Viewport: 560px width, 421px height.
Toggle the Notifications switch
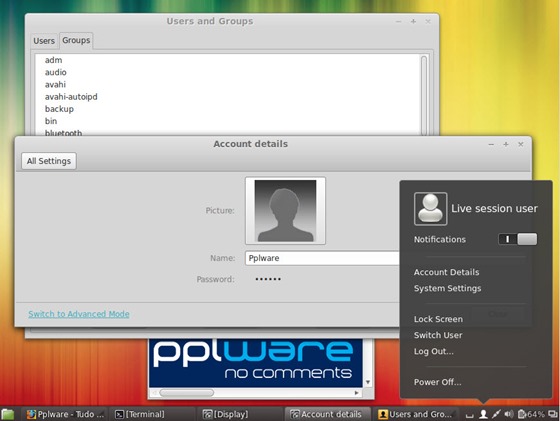[518, 239]
